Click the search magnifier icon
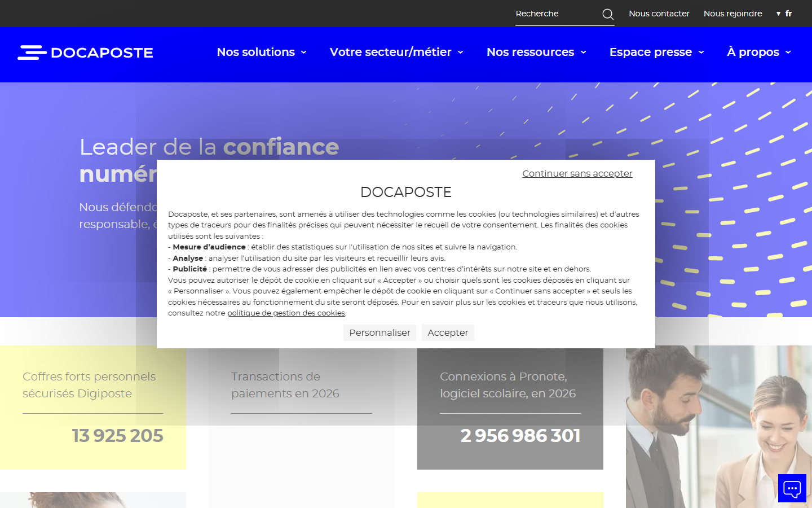812x508 pixels. coord(608,14)
